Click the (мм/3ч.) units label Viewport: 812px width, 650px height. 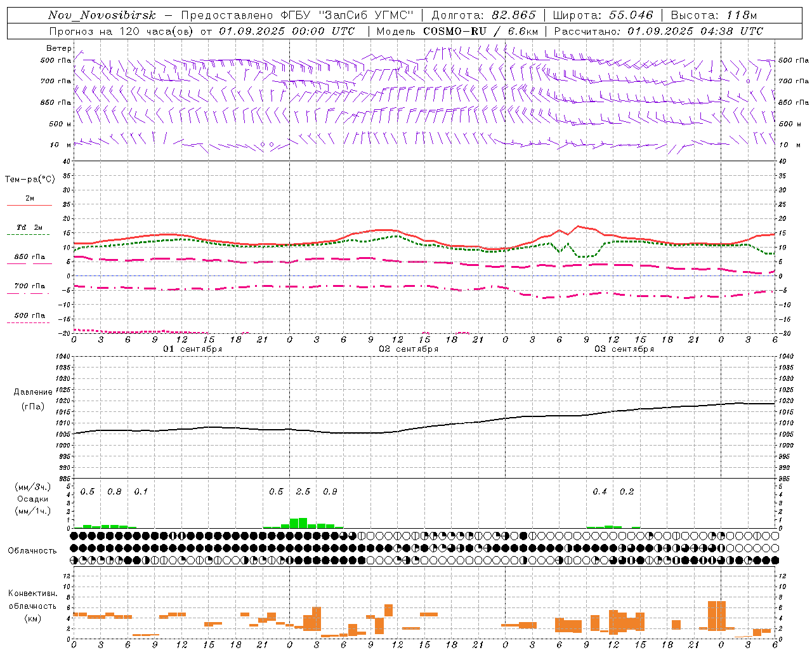(33, 487)
